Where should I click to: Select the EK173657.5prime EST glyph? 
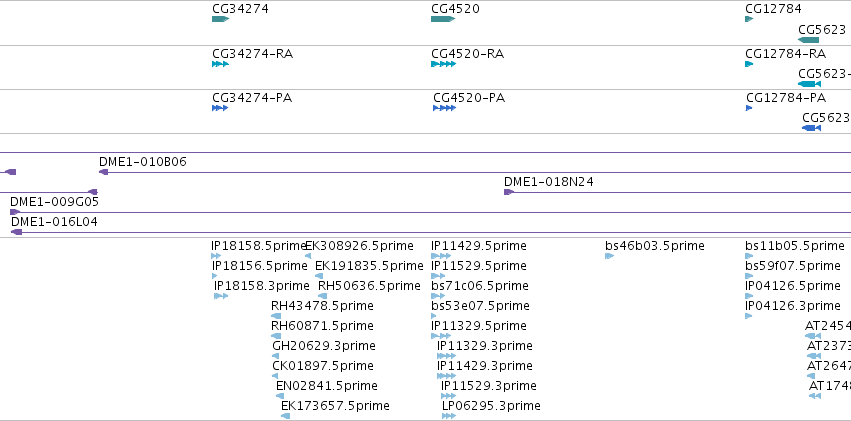285,416
